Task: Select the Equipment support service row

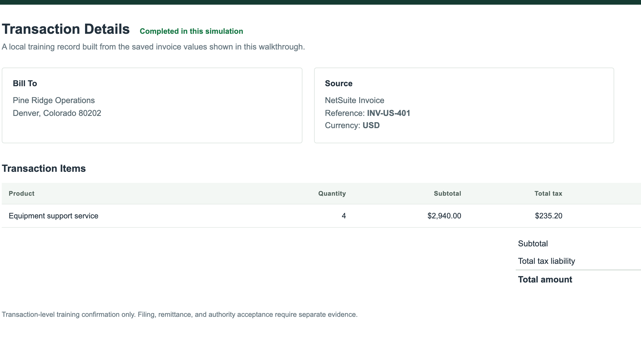Action: coord(321,216)
